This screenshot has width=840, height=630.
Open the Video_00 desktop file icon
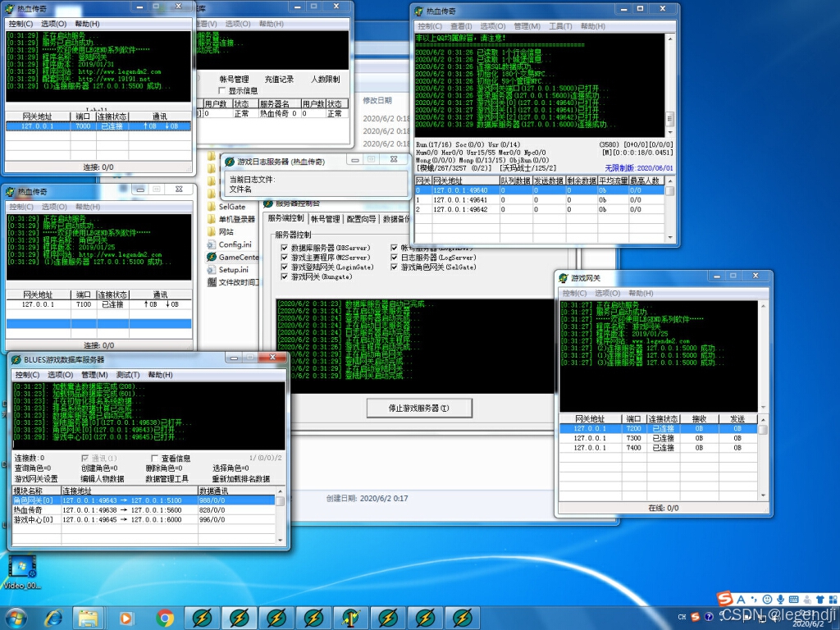[x=22, y=572]
